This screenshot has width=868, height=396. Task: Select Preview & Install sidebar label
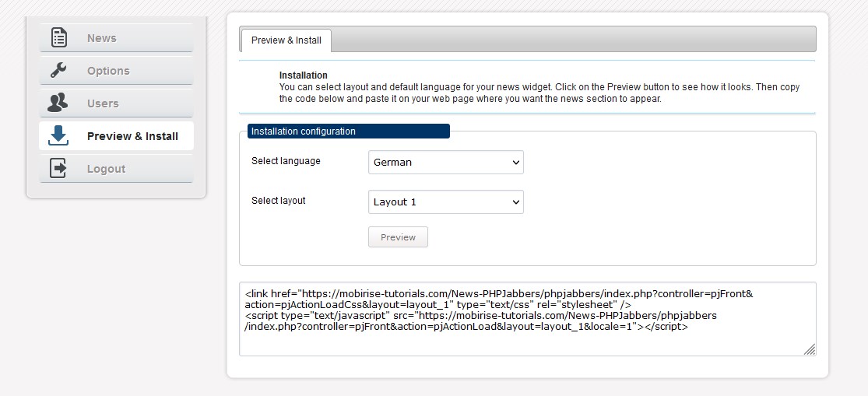(132, 136)
